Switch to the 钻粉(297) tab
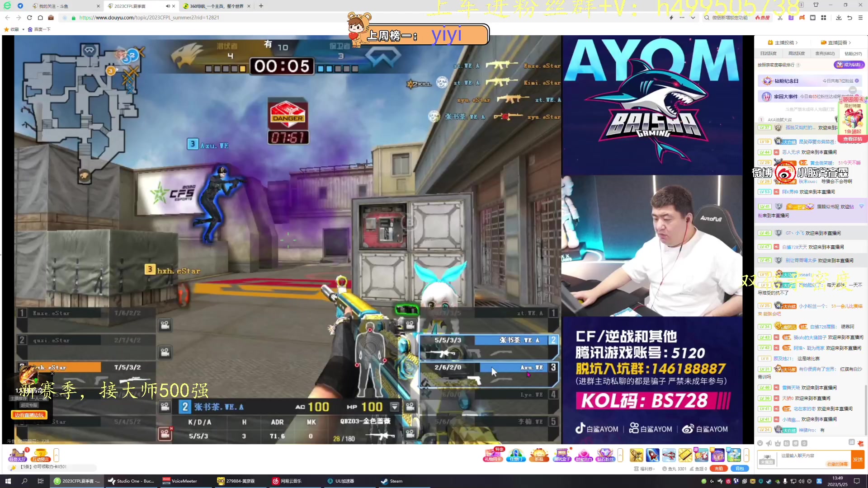The height and width of the screenshot is (488, 868). click(853, 53)
